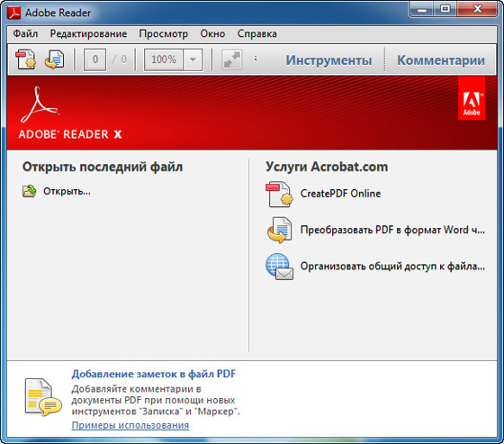Click Организовать общий доступ к файлам link
Viewport: 504px width, 444px height.
[392, 266]
